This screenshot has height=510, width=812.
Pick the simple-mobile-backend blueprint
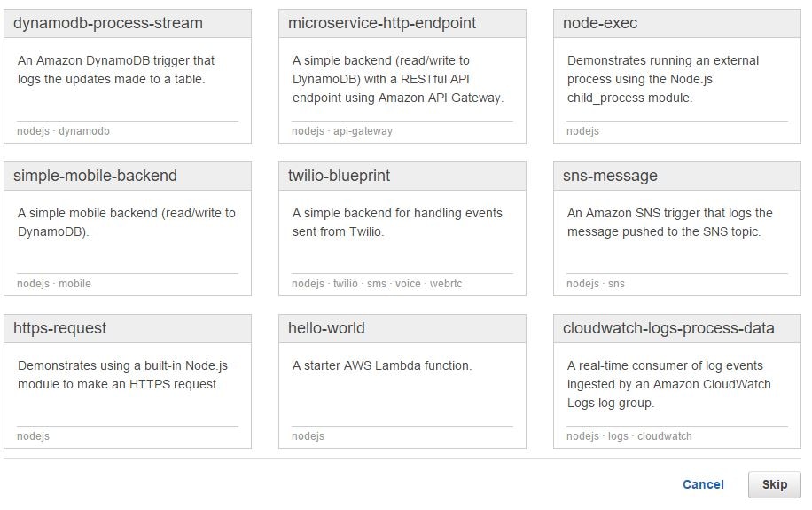[x=95, y=176]
